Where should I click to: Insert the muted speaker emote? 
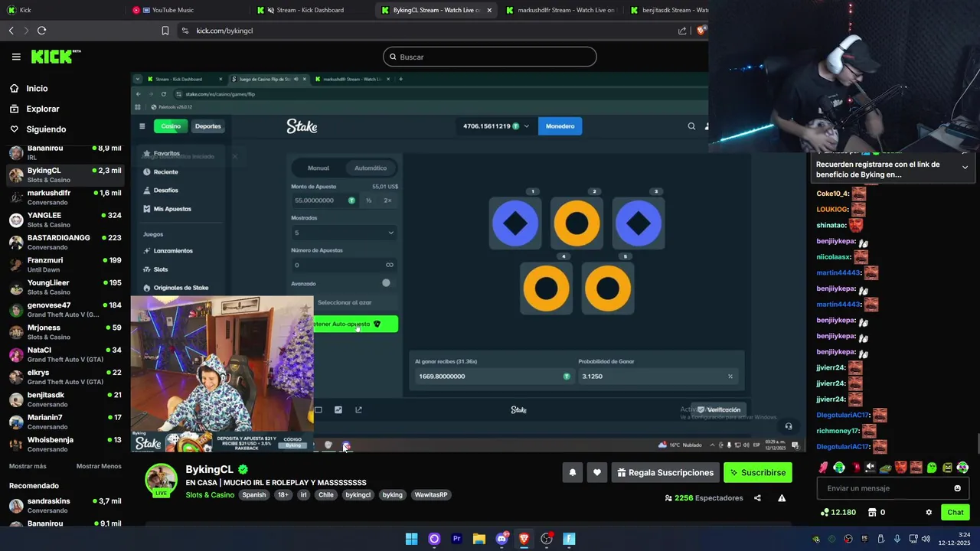(x=870, y=468)
